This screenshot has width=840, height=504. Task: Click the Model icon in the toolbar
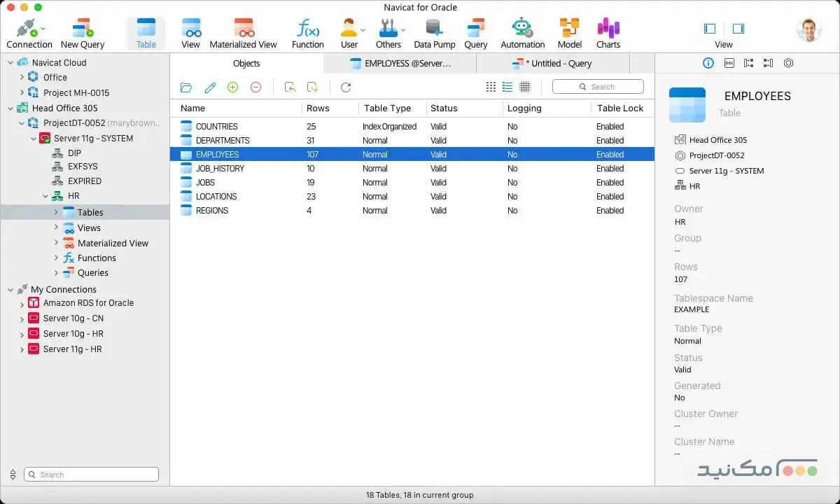tap(569, 31)
